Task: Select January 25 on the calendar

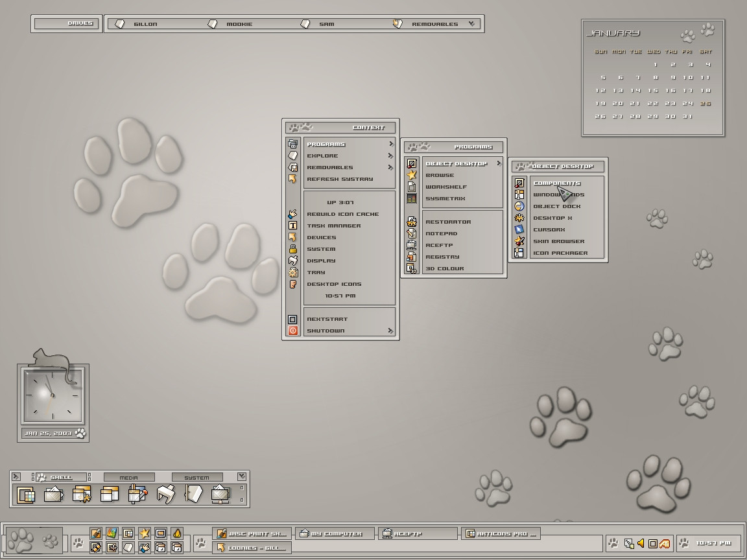Action: coord(705,103)
